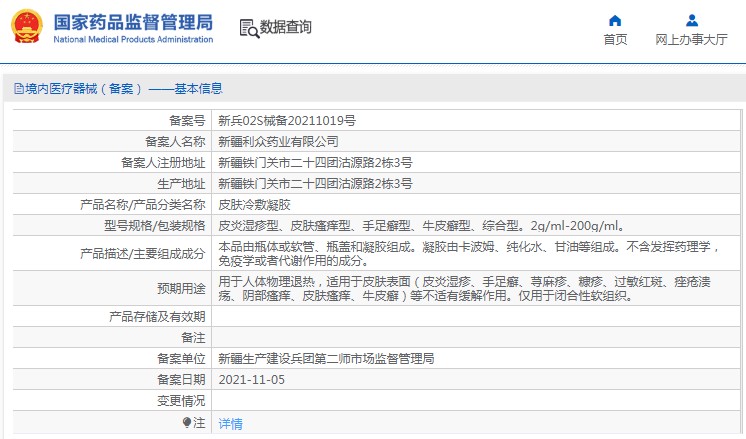Click the 备案号 row label
Screen dimensions: 746x439
(187, 120)
